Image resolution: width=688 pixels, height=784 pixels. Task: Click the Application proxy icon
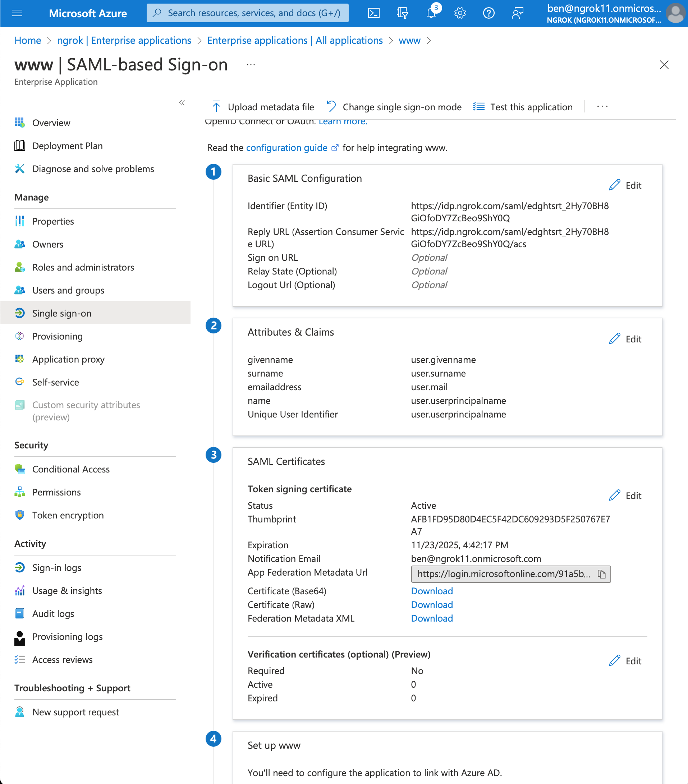pos(19,359)
